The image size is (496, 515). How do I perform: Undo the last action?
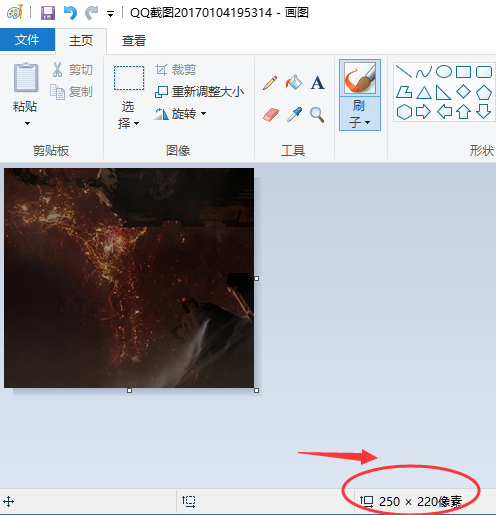70,13
